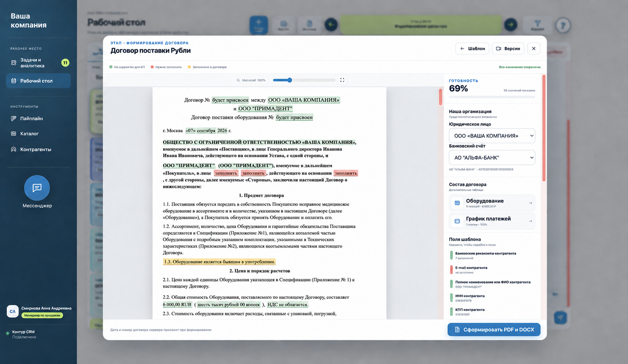Open График платежей section
The width and height of the screenshot is (628, 364).
pos(492,221)
